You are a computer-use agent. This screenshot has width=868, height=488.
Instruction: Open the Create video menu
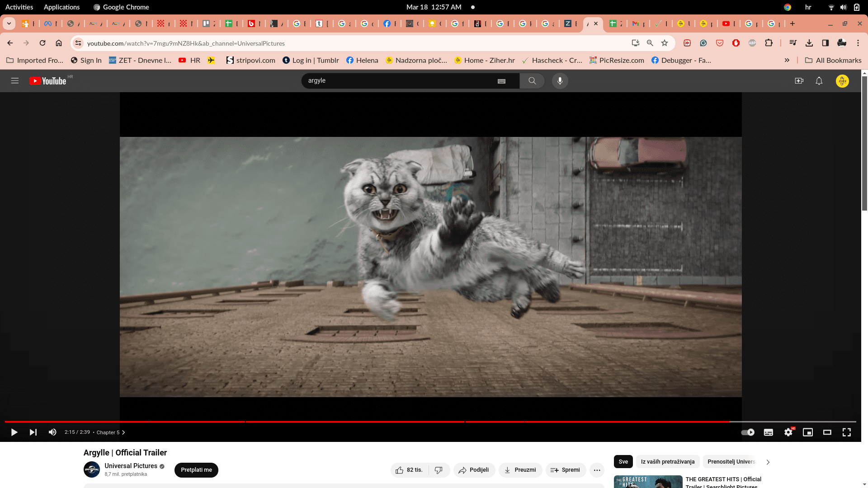pos(799,81)
